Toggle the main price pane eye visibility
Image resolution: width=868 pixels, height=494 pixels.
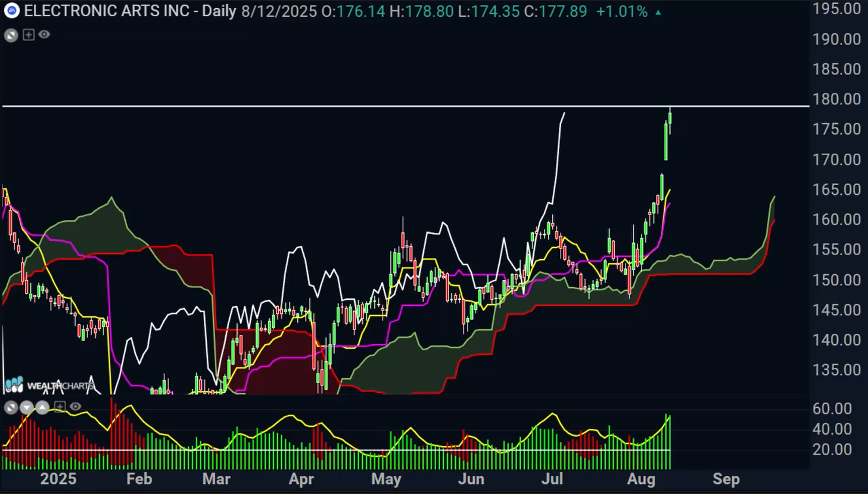(44, 35)
